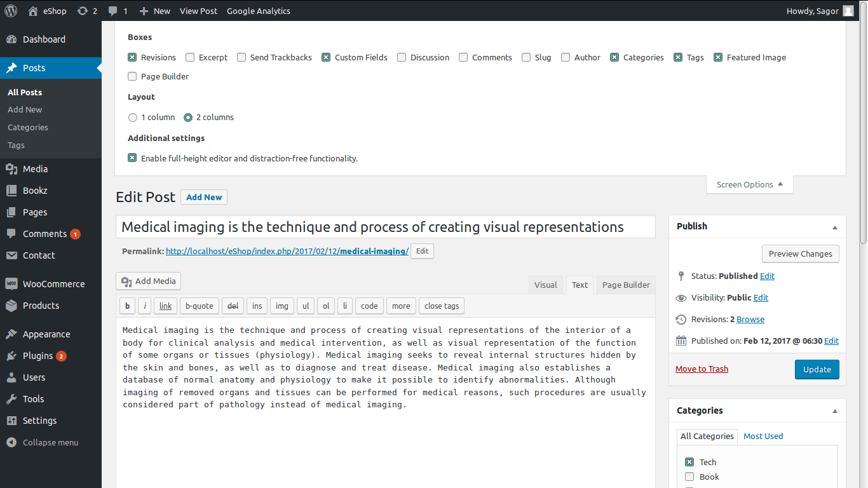Click inside the post content text area

tap(386, 402)
